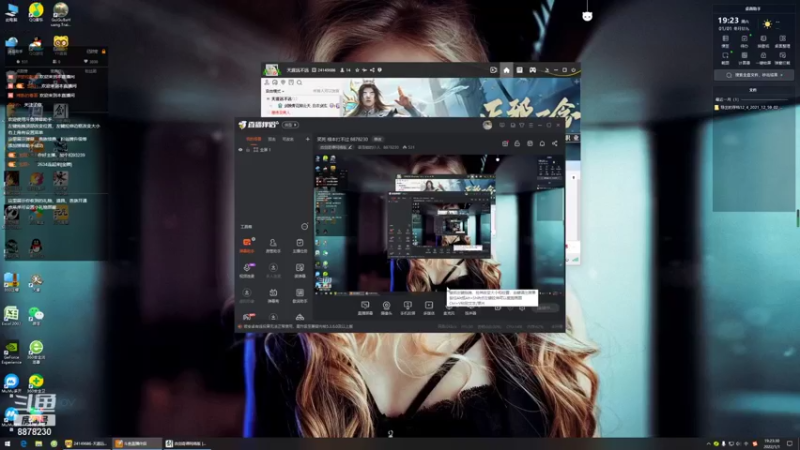Expand the free mode dropdown in the YY channel panel
The image size is (800, 450).
(x=275, y=91)
